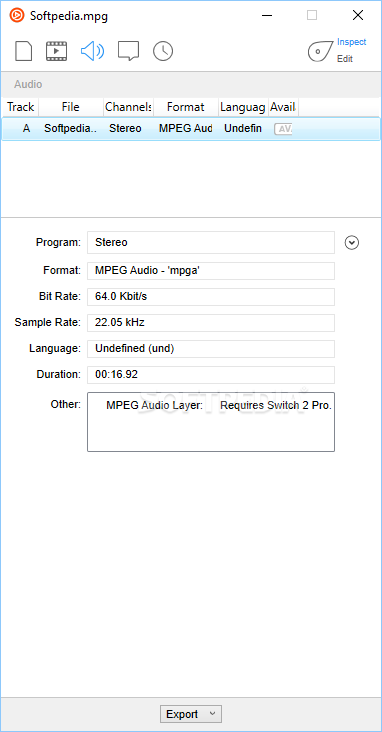Screen dimensions: 382x732
Task: Minimize the Softpedia.mpg window
Action: click(267, 15)
